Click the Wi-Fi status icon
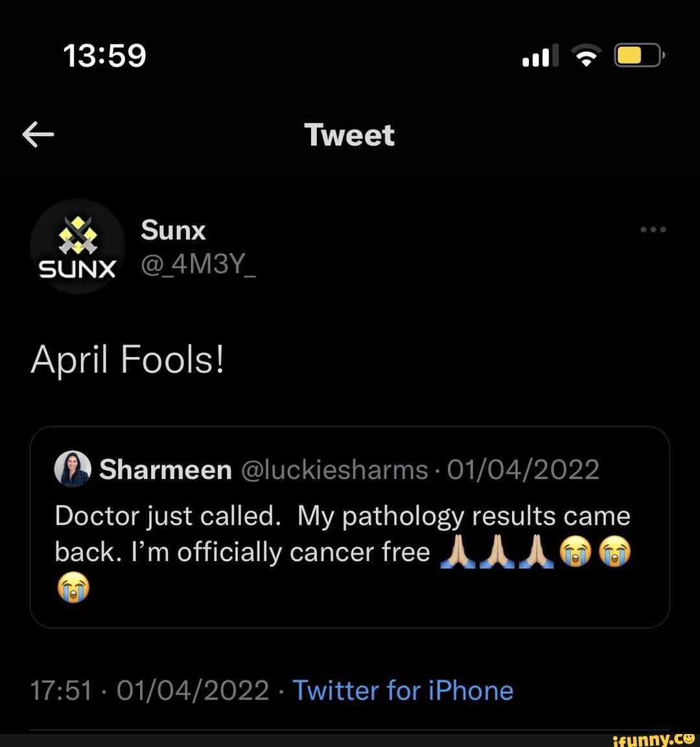Image resolution: width=700 pixels, height=747 pixels. point(586,57)
